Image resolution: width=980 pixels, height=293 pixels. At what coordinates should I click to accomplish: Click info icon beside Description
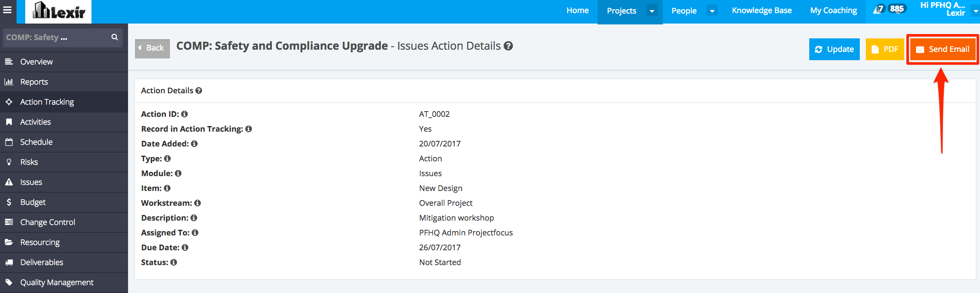(x=194, y=218)
